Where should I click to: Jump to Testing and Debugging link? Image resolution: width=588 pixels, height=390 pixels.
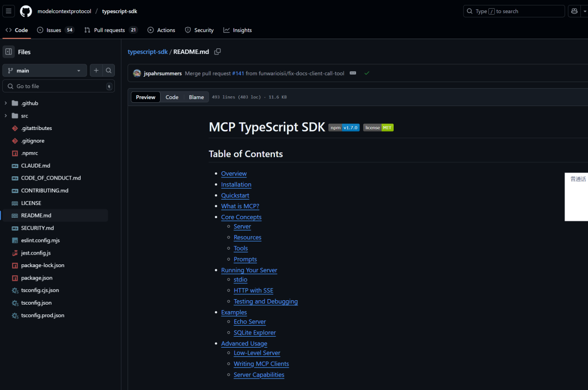tap(266, 301)
